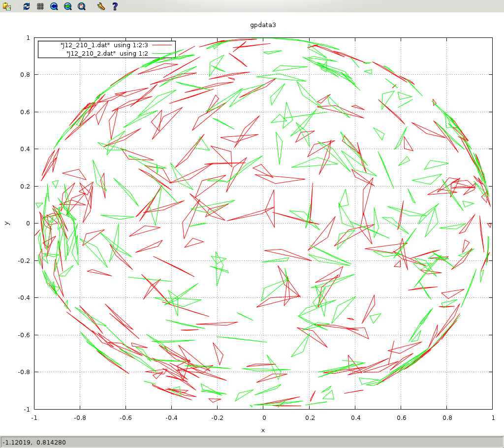Toggle visibility of "J12_210_1.dat" legend entry

coord(104,45)
